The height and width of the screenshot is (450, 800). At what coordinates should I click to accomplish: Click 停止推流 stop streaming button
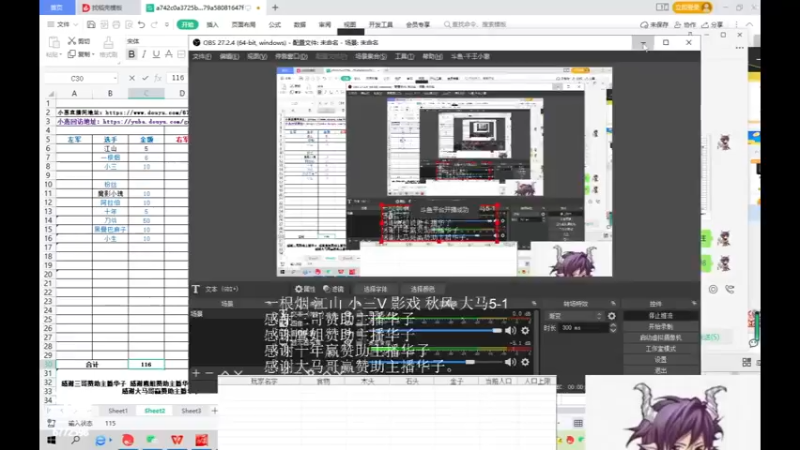click(661, 316)
